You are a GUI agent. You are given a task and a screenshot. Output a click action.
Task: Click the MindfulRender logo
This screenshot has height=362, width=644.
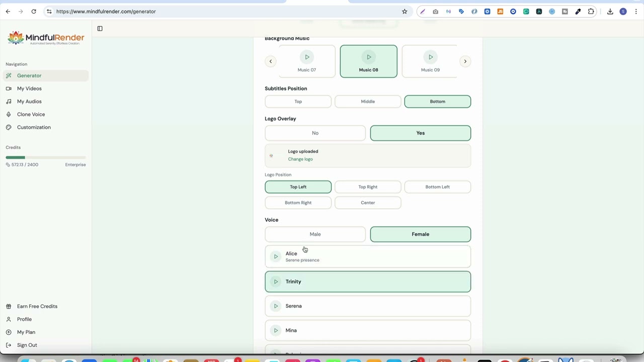click(x=46, y=38)
